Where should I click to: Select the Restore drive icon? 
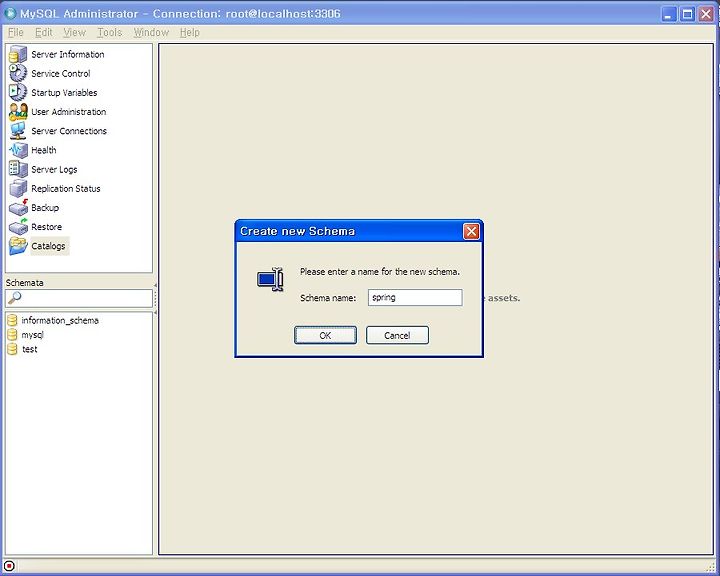(18, 227)
